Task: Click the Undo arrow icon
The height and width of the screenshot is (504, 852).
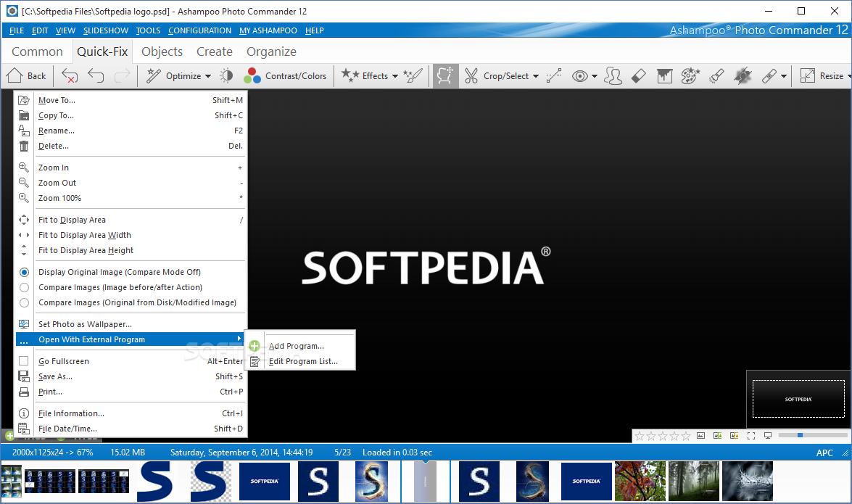Action: [x=96, y=76]
